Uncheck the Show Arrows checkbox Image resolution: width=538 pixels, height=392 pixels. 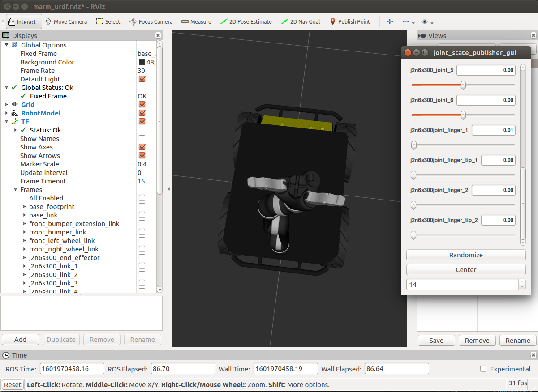click(142, 155)
